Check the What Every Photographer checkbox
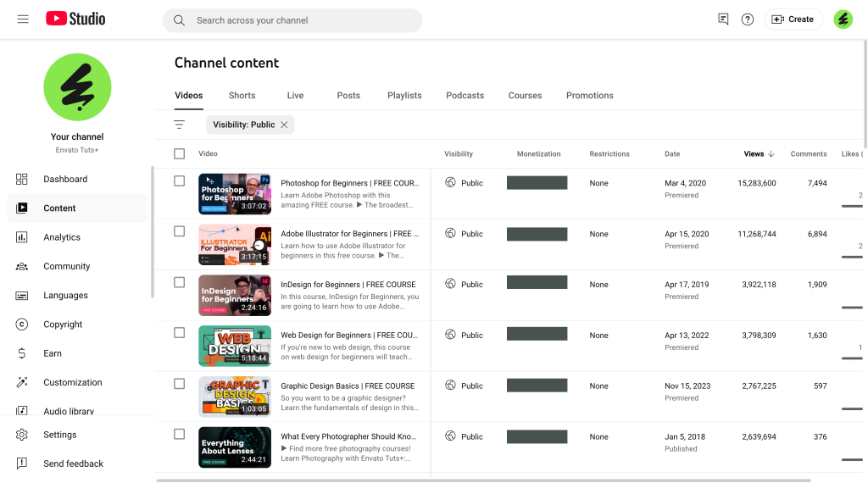This screenshot has width=868, height=483. click(x=180, y=435)
